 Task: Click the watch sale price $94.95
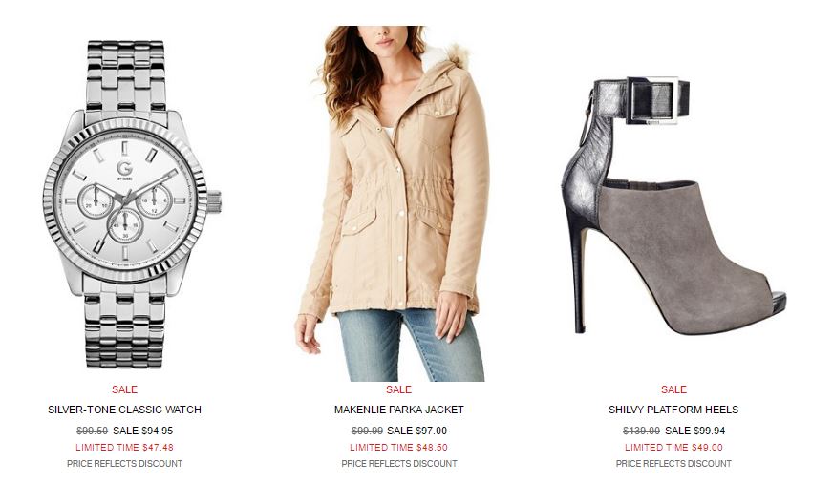click(x=143, y=430)
